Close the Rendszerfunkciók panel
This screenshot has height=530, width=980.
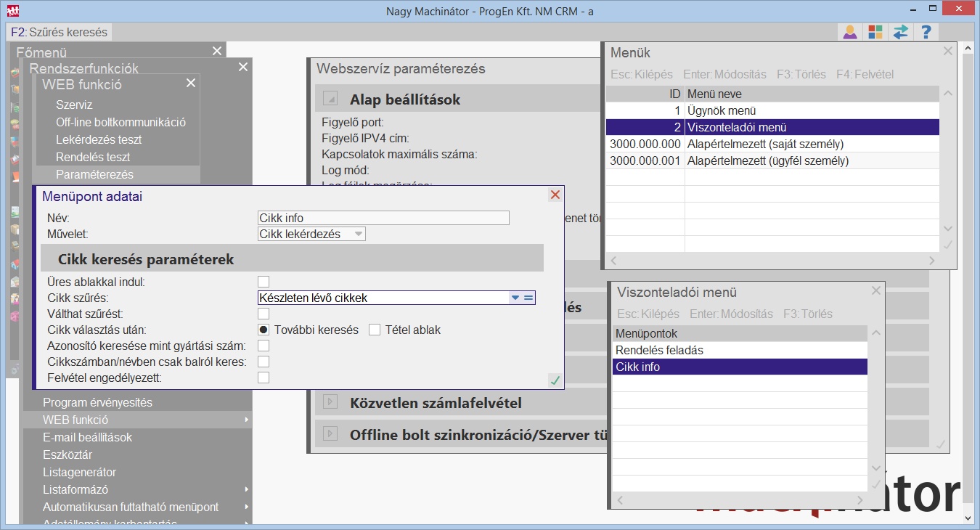243,67
